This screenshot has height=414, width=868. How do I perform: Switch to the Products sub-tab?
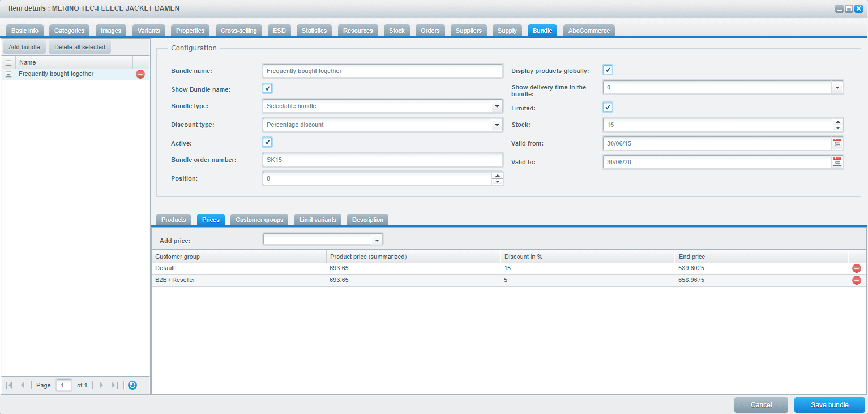click(174, 220)
